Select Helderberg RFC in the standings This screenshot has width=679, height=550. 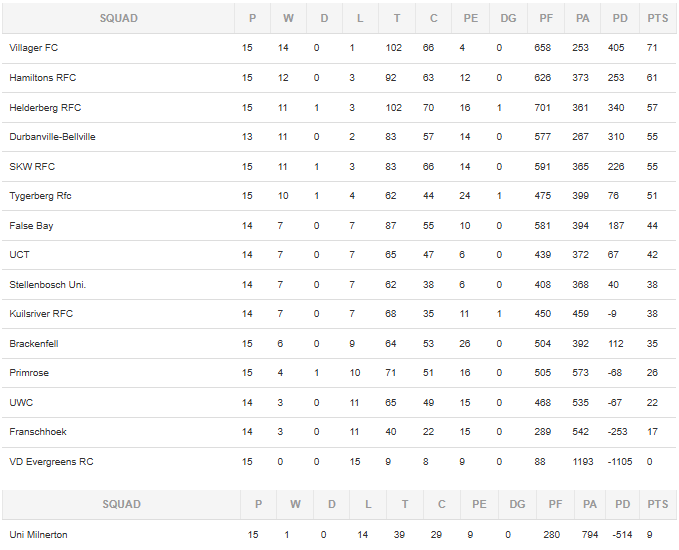click(x=45, y=107)
